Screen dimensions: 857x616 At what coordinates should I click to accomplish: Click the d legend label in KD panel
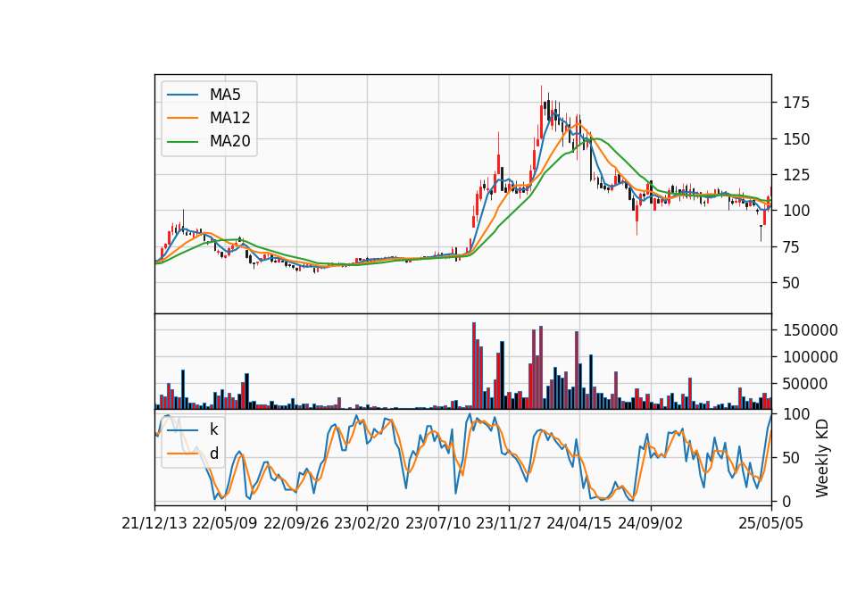click(213, 454)
